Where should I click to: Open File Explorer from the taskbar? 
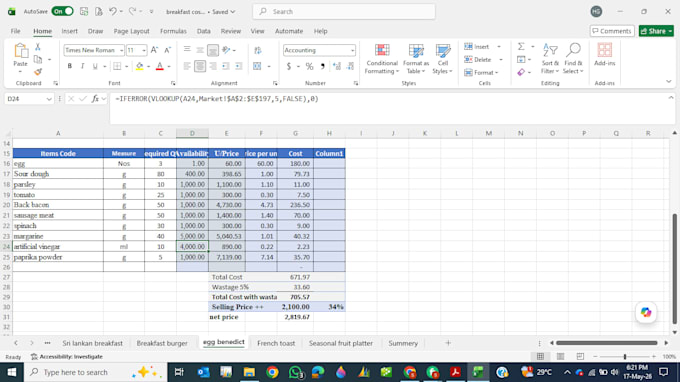249,372
